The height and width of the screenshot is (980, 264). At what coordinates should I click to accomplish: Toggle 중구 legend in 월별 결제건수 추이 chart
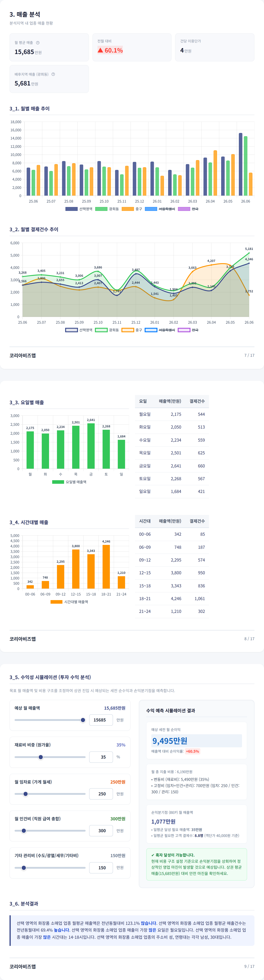(x=132, y=330)
